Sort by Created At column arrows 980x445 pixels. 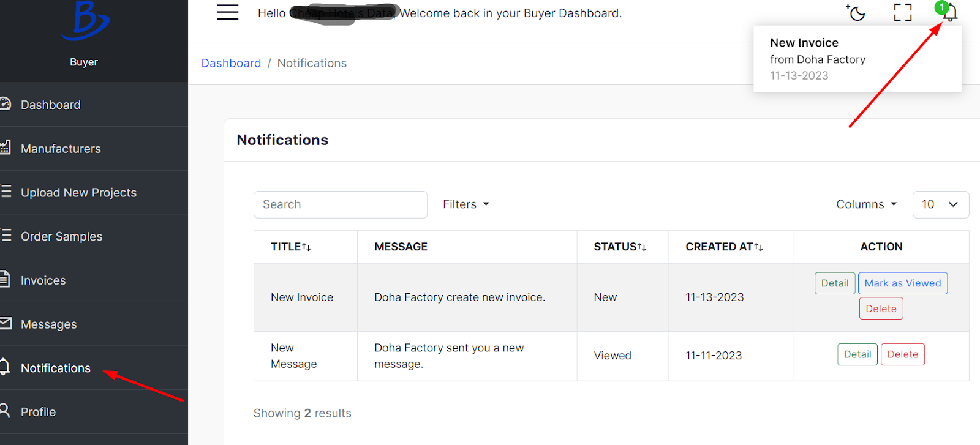click(758, 247)
